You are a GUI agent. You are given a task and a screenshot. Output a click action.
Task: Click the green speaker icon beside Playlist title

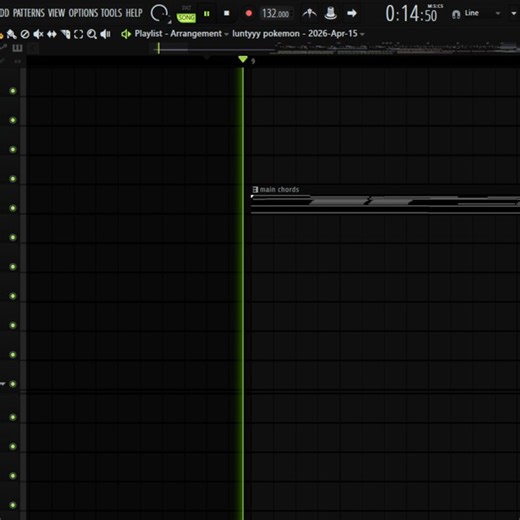tap(126, 34)
